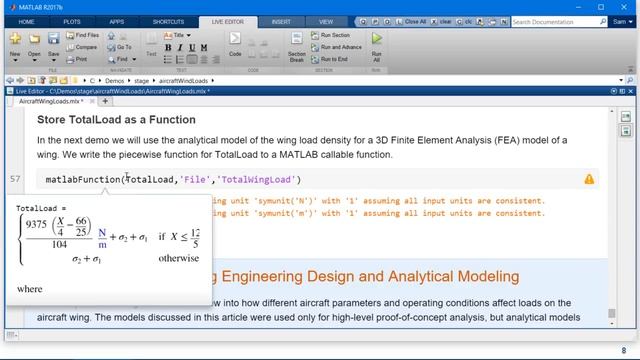The image size is (640, 360).
Task: Click the Compare tool
Action: coord(82,47)
